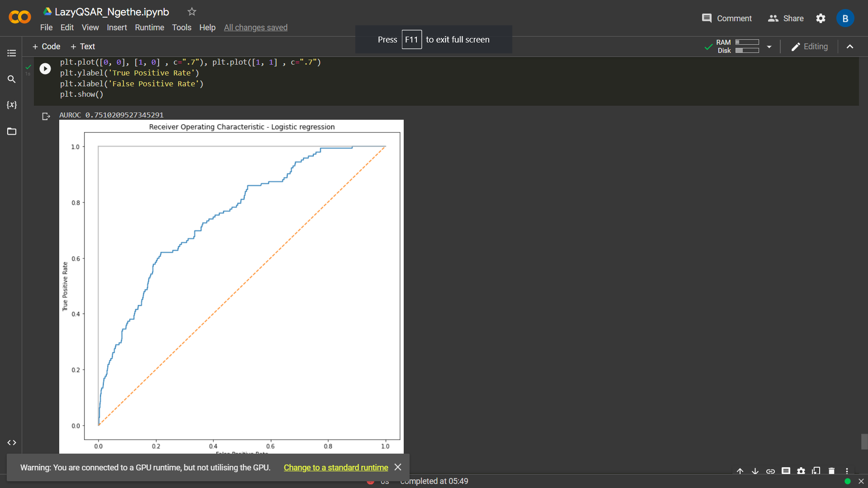868x488 pixels.
Task: Open more cell actions menu
Action: 847,471
